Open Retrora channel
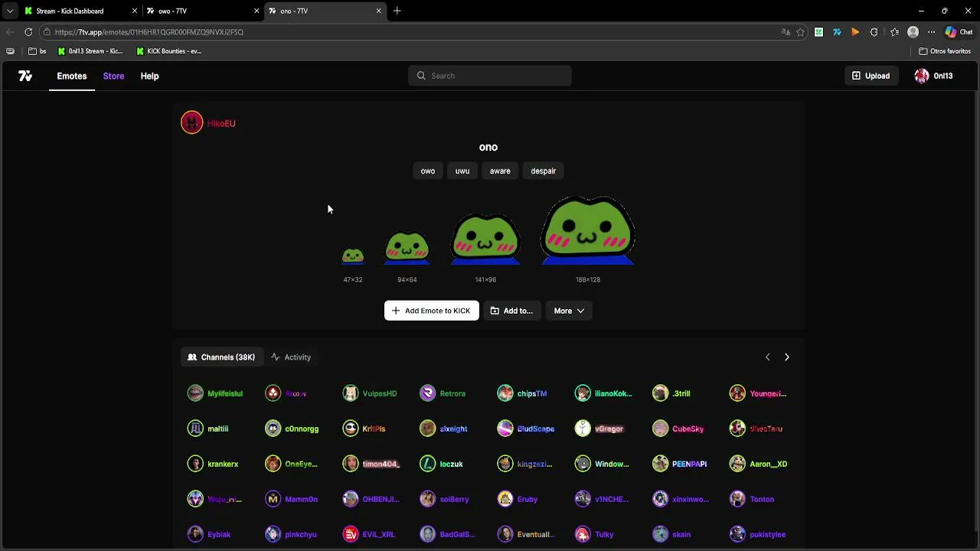 tap(444, 393)
